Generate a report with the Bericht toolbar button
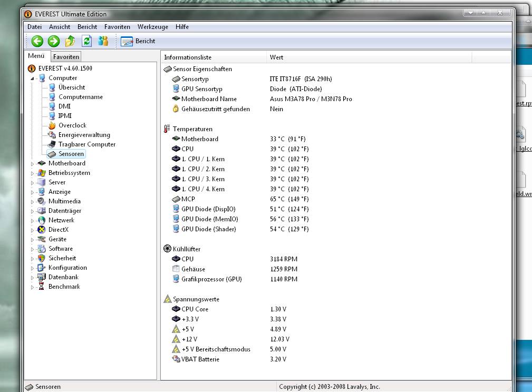Screen dimensions: 532x392 click(x=138, y=41)
